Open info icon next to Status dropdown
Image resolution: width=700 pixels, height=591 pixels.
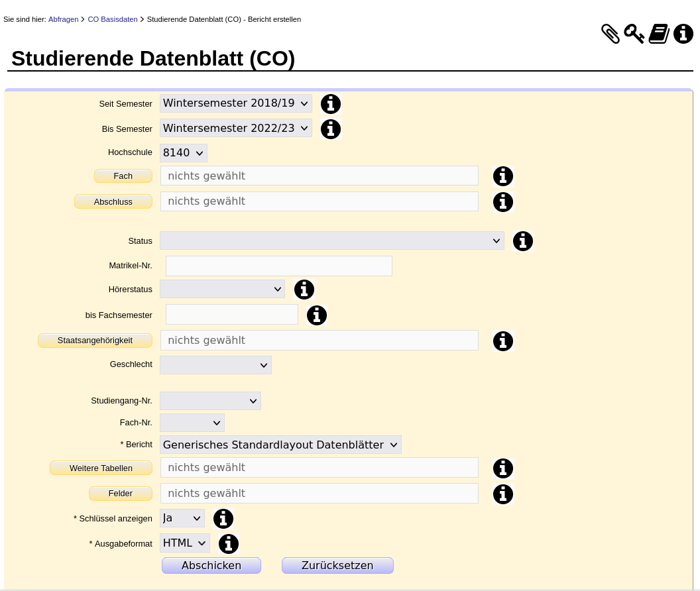(522, 241)
